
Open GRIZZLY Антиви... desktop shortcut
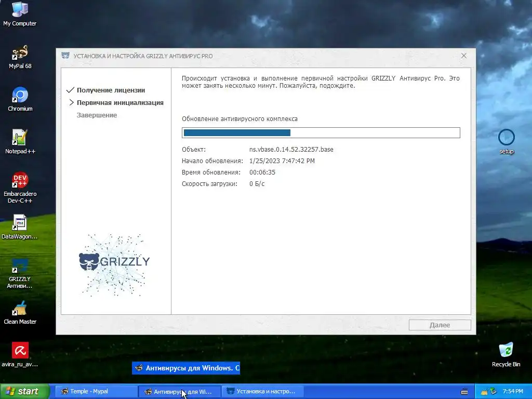[x=20, y=273]
